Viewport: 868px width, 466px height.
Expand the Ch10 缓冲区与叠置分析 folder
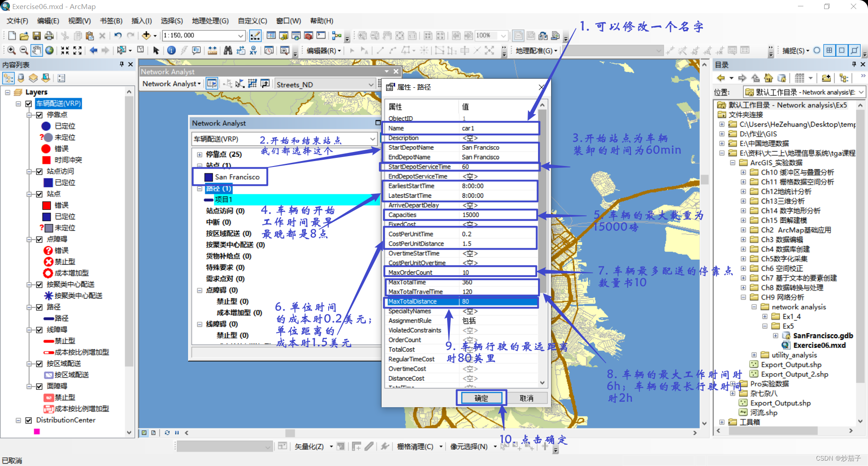[x=744, y=172]
